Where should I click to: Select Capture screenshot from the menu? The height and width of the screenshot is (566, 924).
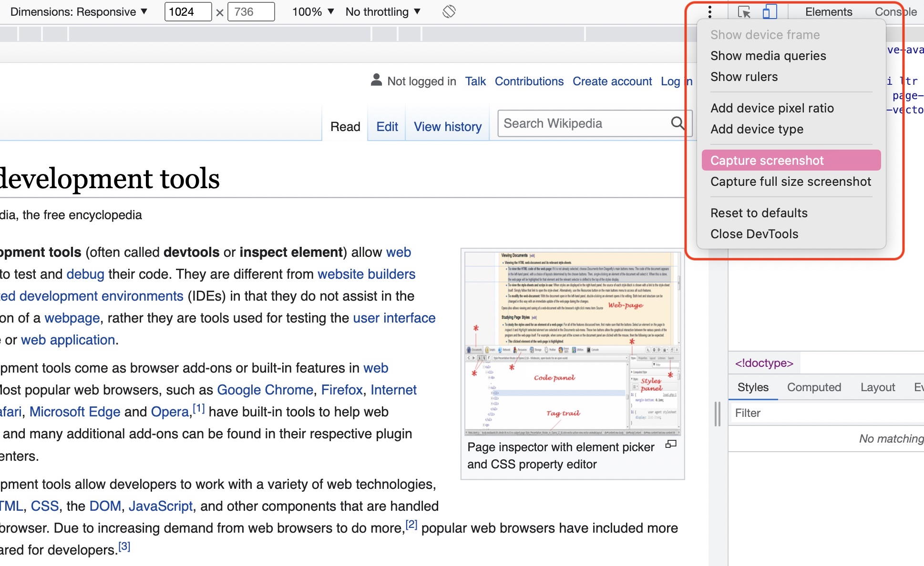tap(767, 161)
